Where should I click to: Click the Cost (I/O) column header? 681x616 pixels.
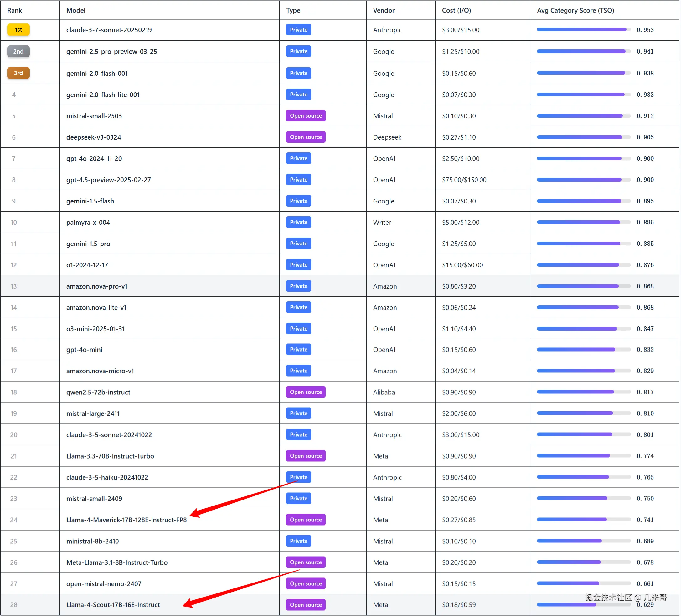point(456,10)
